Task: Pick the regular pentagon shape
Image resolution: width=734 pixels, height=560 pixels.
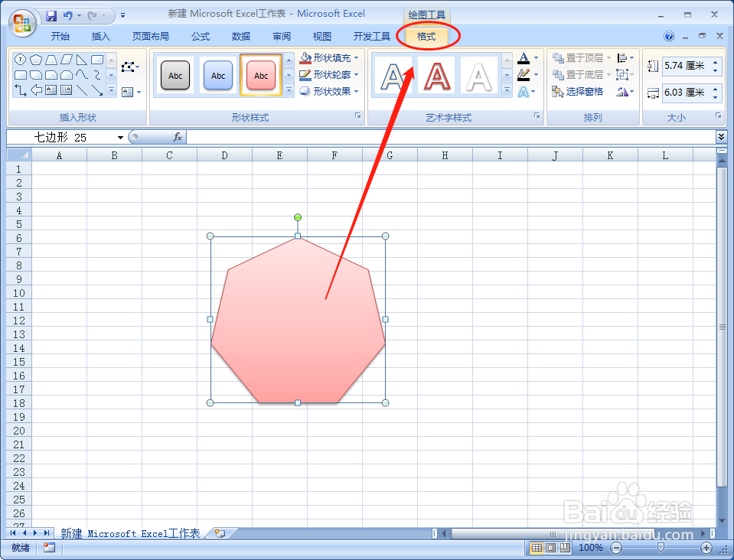Action: [x=36, y=60]
